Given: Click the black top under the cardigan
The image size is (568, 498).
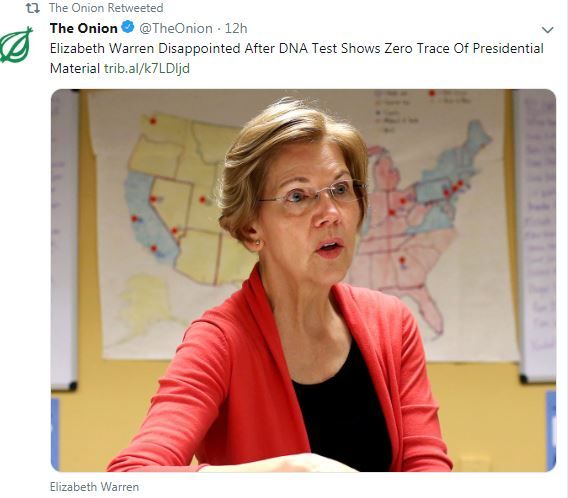Looking at the screenshot, I should click(342, 406).
